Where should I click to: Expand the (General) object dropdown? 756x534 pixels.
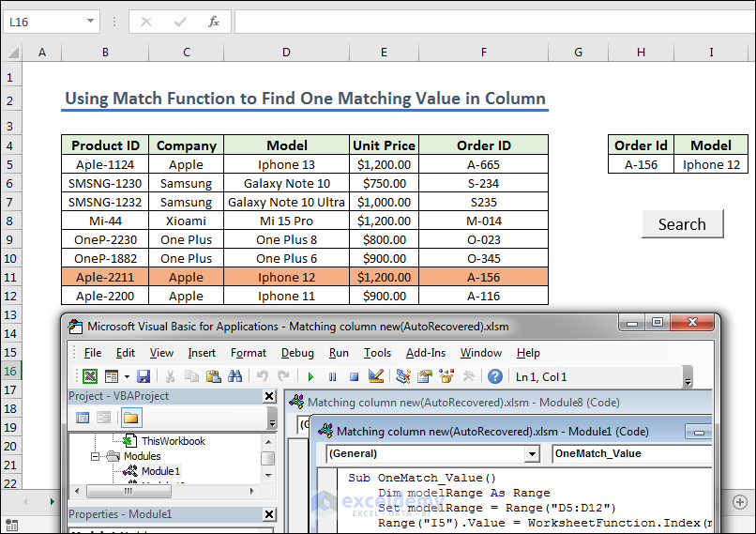click(x=532, y=454)
